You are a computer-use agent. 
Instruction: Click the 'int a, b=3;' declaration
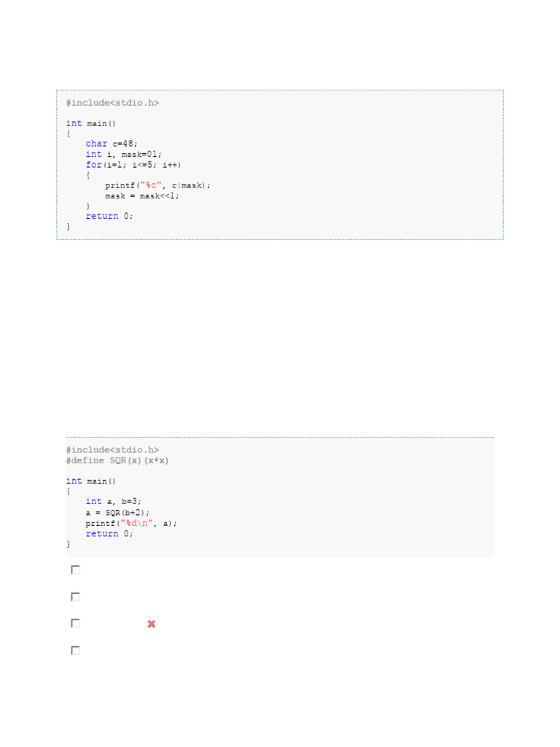[113, 501]
